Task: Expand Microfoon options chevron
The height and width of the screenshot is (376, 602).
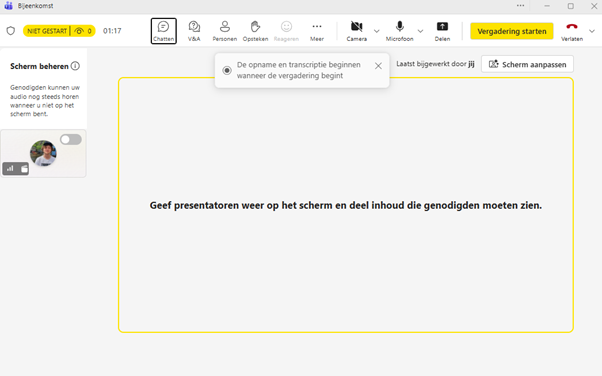Action: tap(420, 31)
